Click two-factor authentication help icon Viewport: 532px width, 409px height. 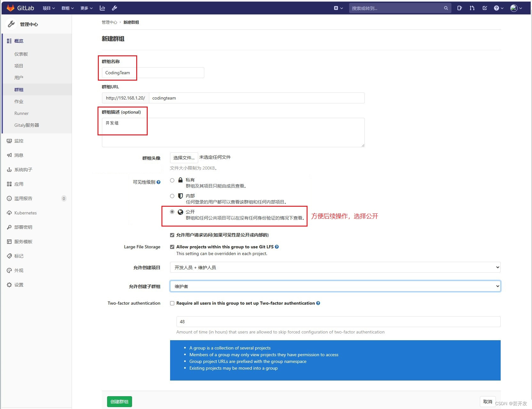(318, 303)
